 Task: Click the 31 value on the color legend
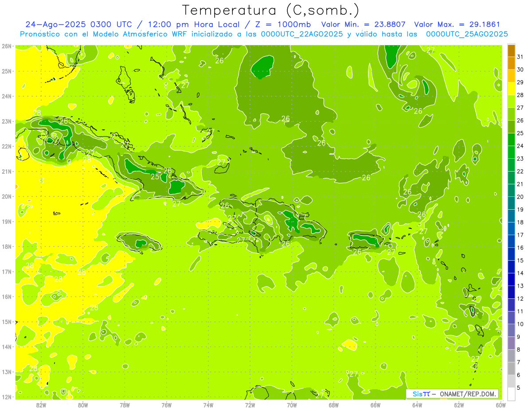coord(520,57)
